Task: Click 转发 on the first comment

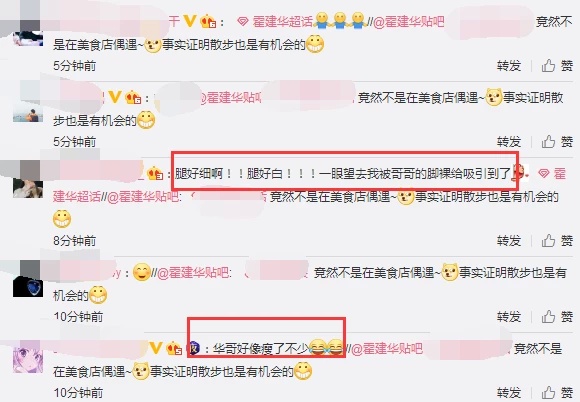Action: click(x=509, y=66)
